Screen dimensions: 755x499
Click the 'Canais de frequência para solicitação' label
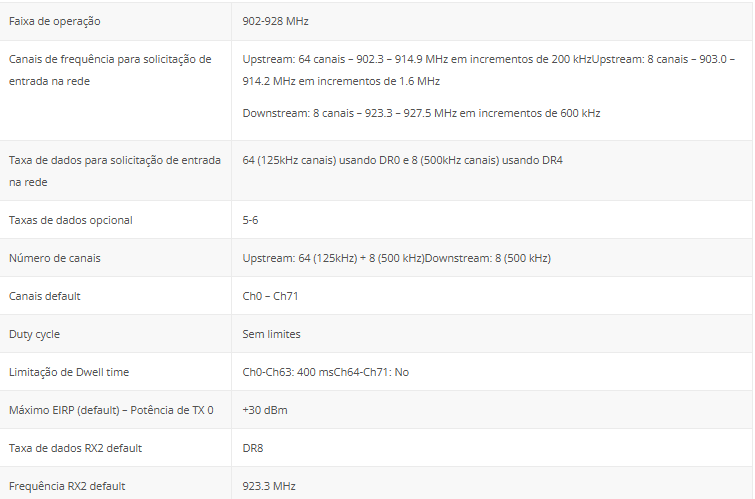(110, 59)
